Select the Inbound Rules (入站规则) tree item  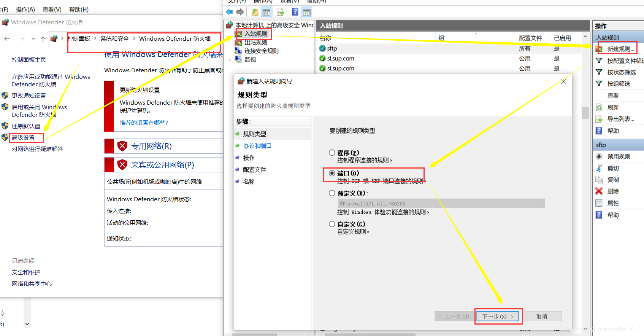(x=255, y=34)
